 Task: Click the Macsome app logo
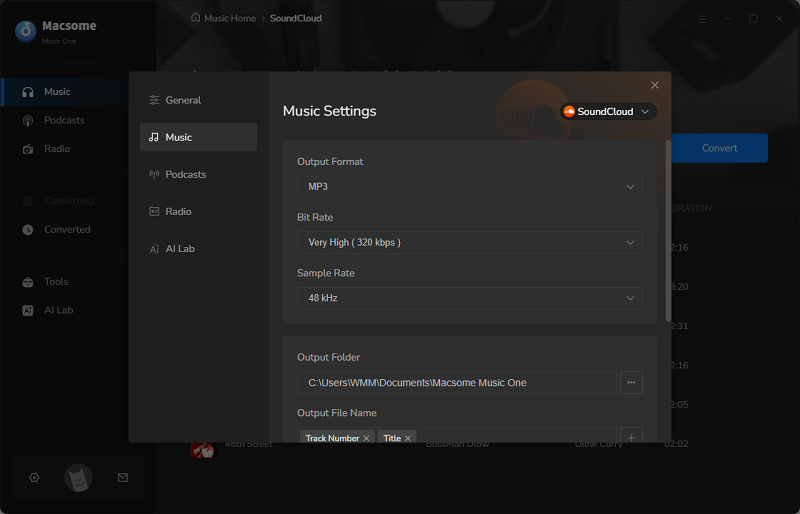point(26,31)
